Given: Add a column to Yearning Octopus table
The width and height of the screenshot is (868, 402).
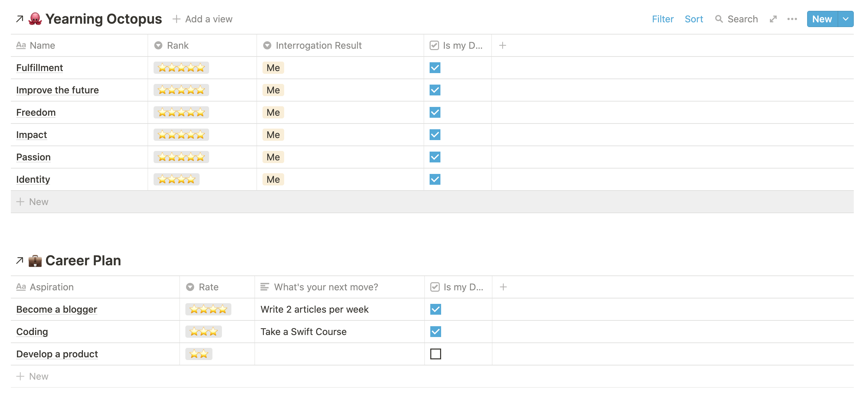Looking at the screenshot, I should 503,45.
